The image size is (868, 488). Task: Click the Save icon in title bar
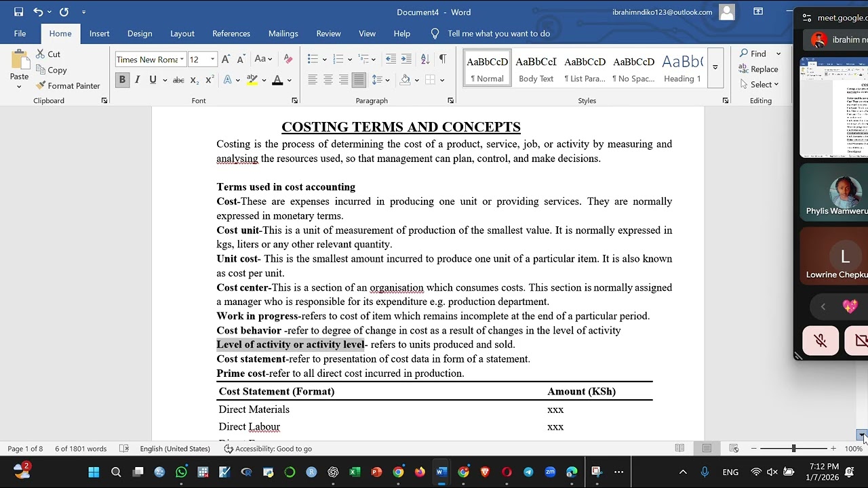click(18, 12)
